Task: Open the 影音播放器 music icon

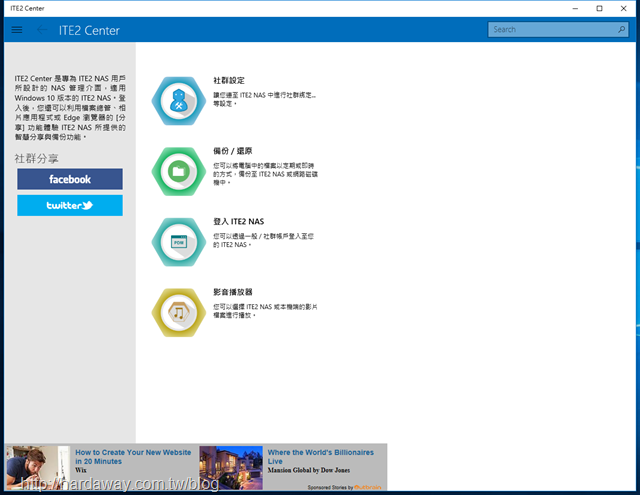Action: tap(179, 313)
